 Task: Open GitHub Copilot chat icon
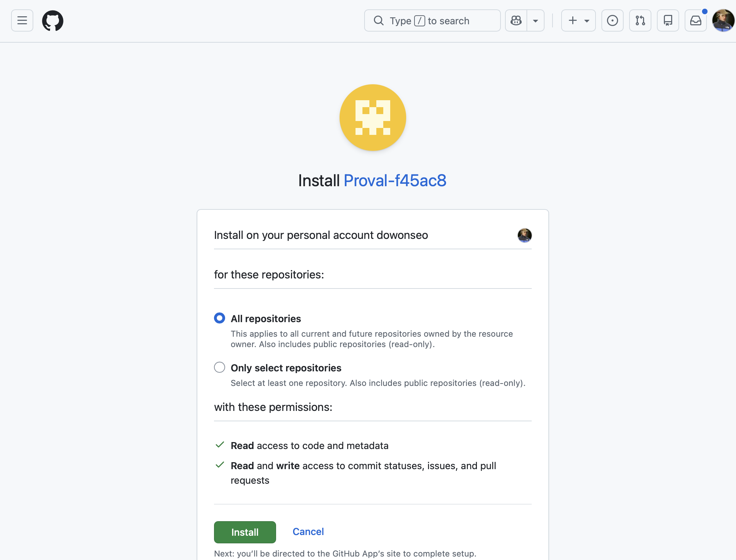516,21
